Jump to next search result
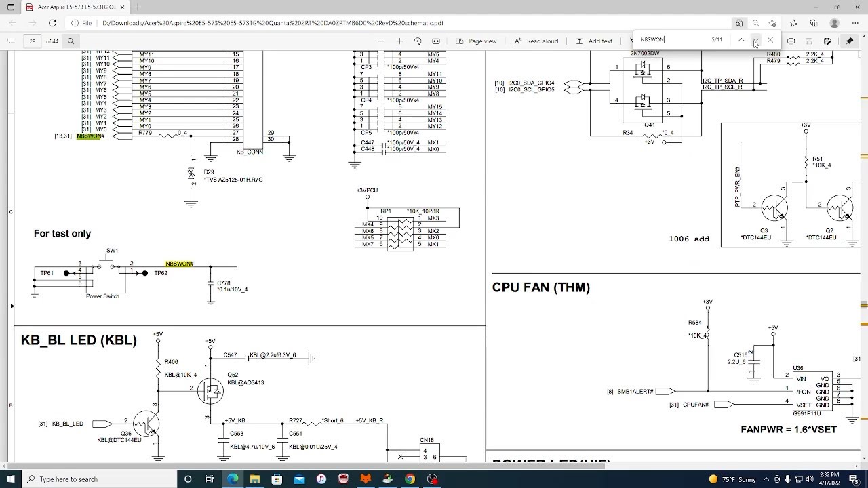The width and height of the screenshot is (868, 488). point(755,40)
